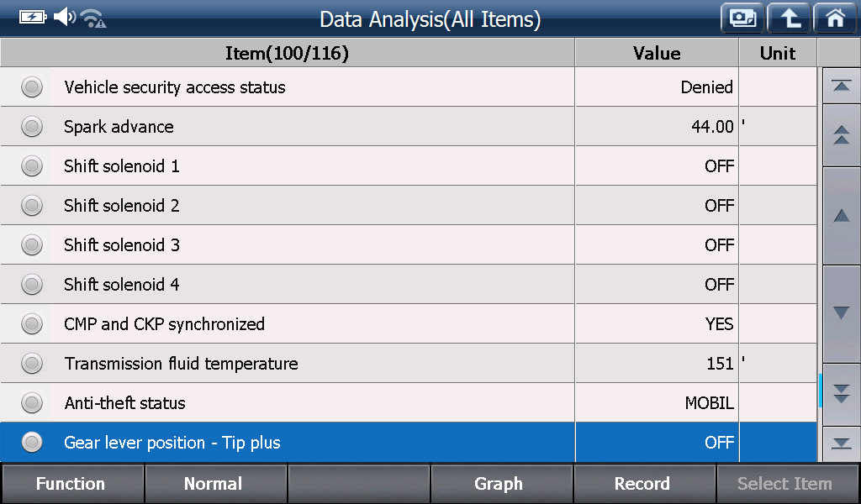Click the CMP and CKP synchronized row

coord(409,324)
